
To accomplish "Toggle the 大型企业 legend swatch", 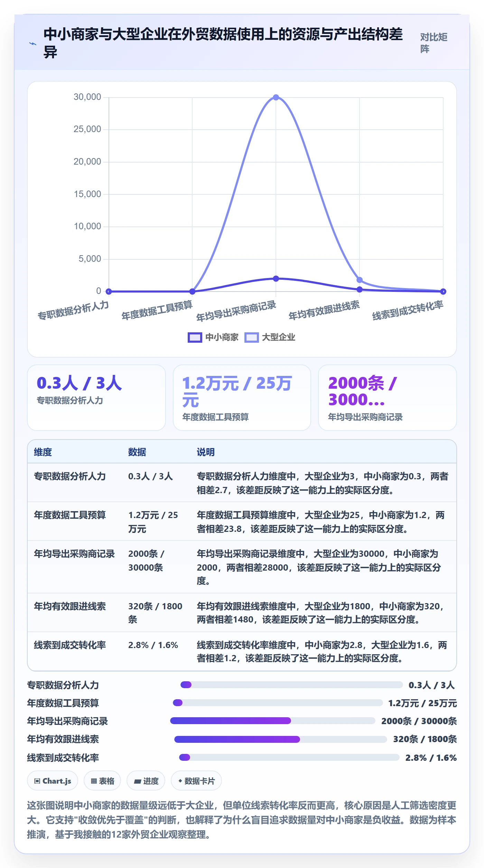I will 251,337.
